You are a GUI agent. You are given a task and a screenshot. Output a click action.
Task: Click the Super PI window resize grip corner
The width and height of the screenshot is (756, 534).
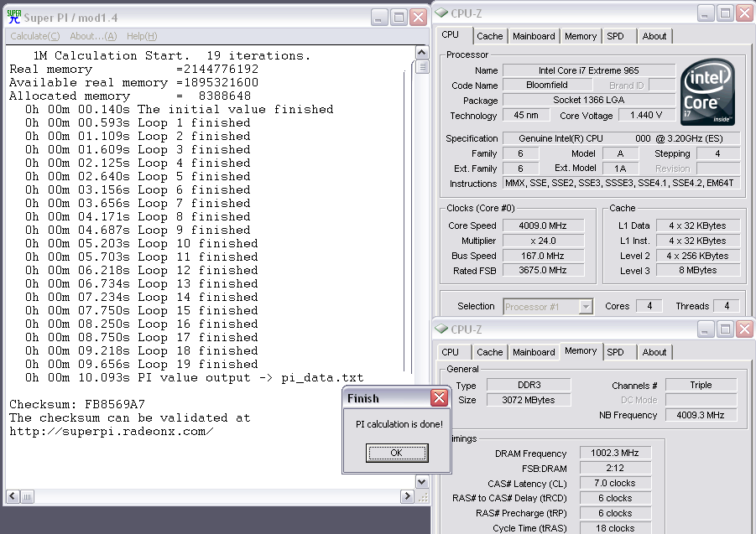point(422,497)
